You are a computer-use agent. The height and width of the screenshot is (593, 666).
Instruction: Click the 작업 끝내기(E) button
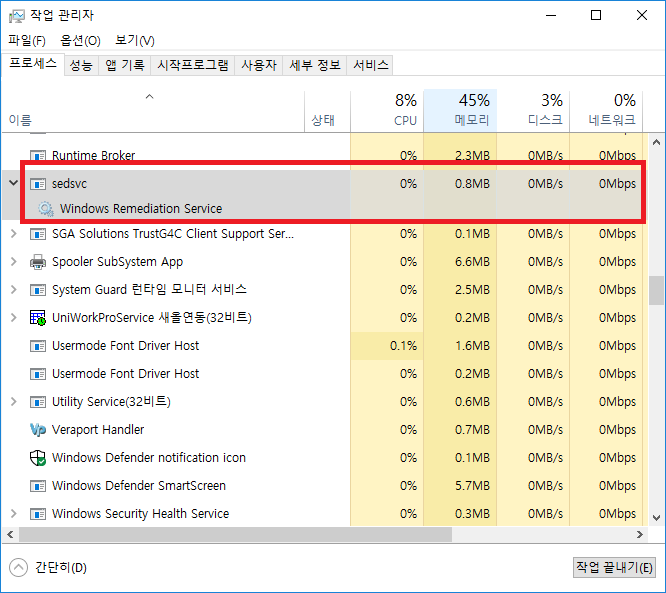(x=614, y=568)
